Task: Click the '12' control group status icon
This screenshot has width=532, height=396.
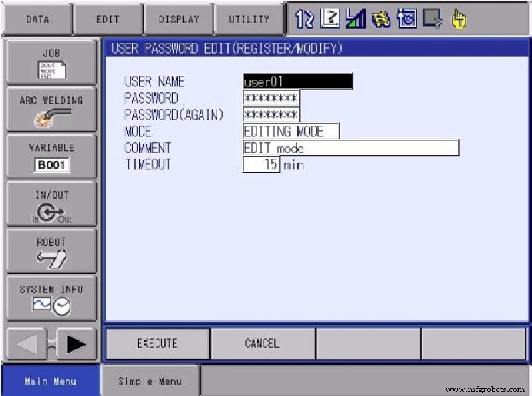Action: tap(304, 20)
